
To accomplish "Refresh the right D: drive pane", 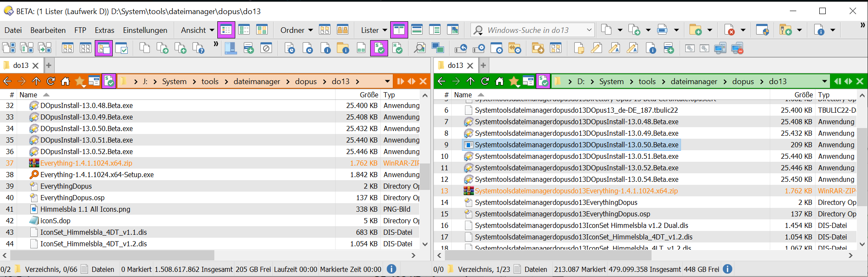I will point(485,81).
